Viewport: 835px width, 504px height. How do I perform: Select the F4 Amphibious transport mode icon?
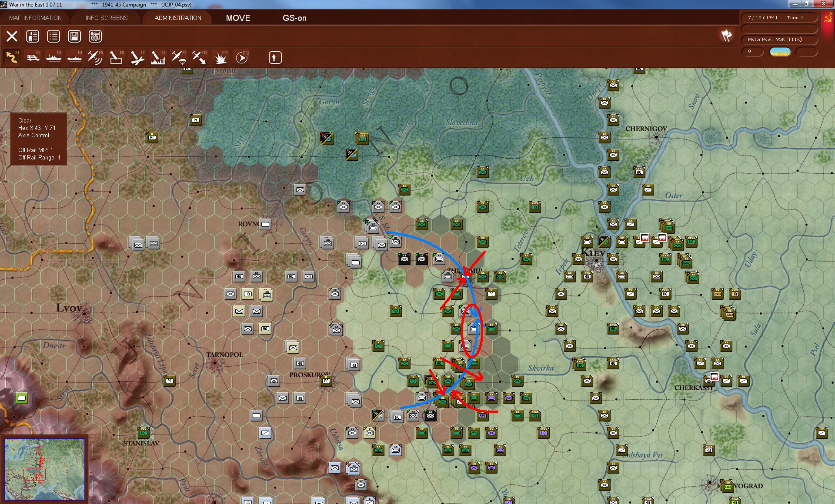point(75,57)
